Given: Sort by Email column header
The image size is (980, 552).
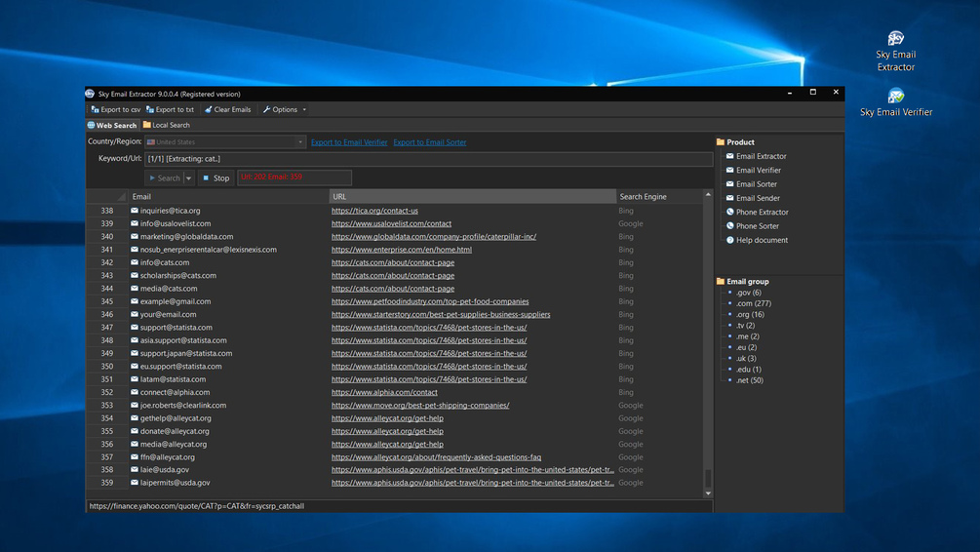Looking at the screenshot, I should (x=228, y=196).
